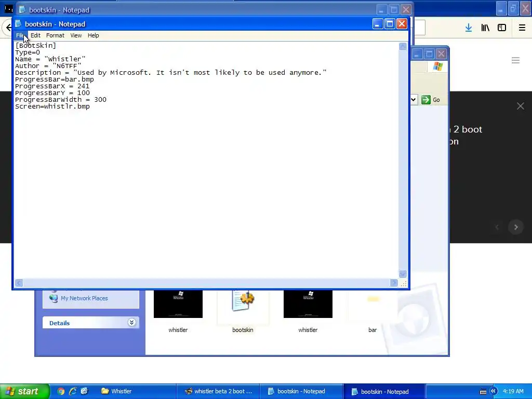Switch to whistler beta 2 boot taskbar button
This screenshot has height=399, width=532.
[219, 392]
